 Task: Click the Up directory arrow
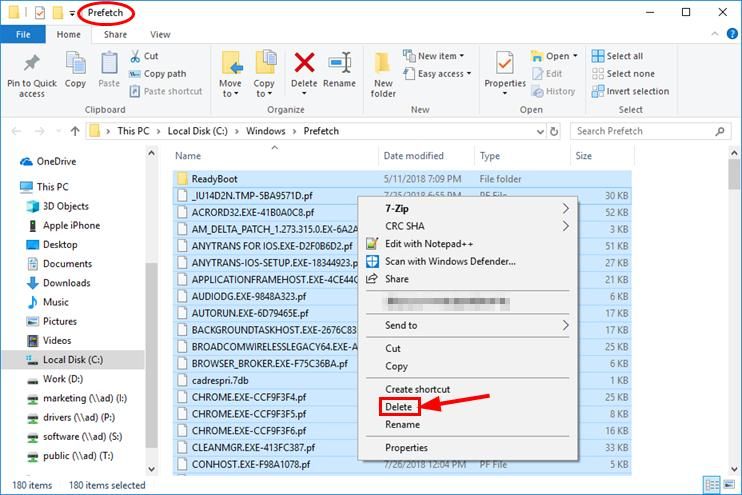[x=75, y=131]
